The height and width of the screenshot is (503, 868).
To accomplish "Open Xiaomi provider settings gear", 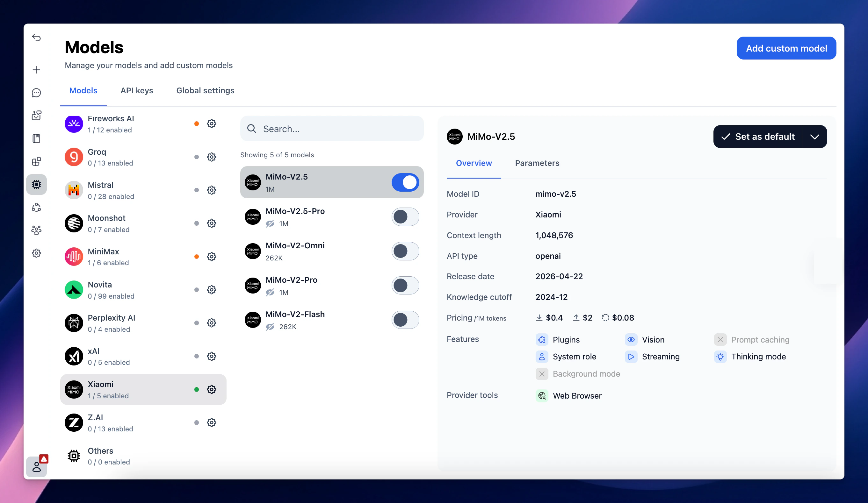I will point(212,389).
